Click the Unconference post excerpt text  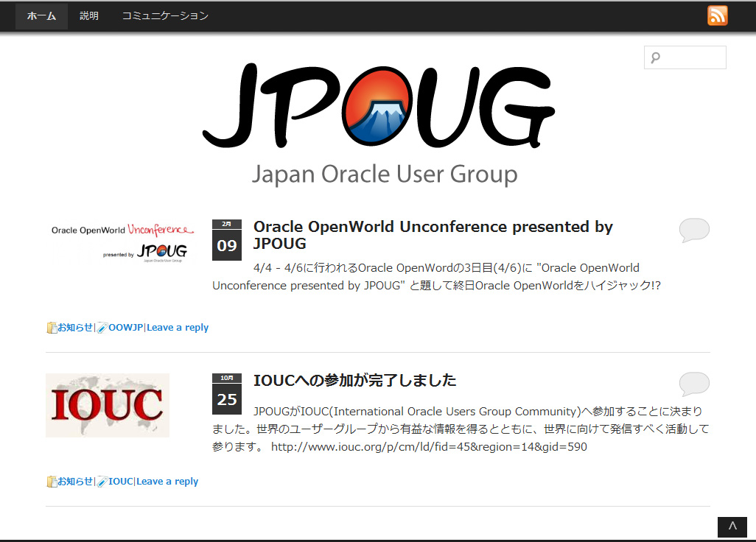click(436, 277)
